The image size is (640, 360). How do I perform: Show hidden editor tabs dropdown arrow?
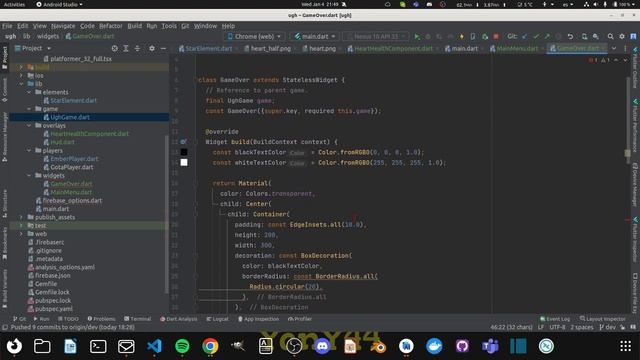click(613, 48)
